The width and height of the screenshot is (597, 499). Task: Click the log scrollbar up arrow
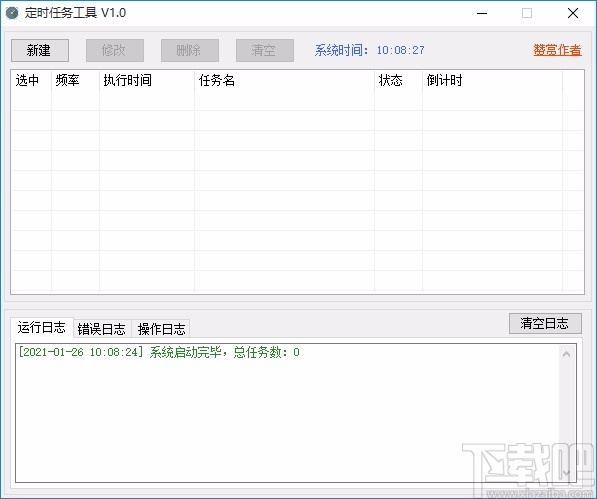(566, 354)
